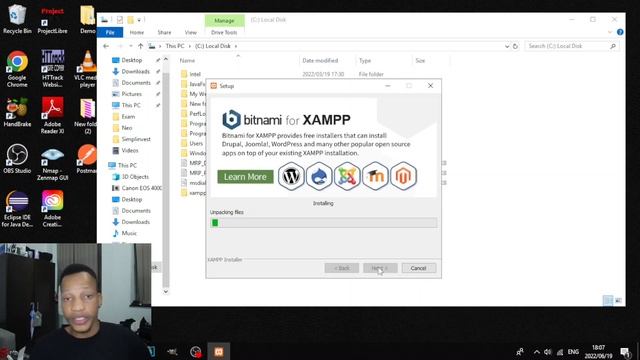The image size is (640, 360).
Task: Launch Adobe Reader XI shortcut
Action: pos(52,115)
